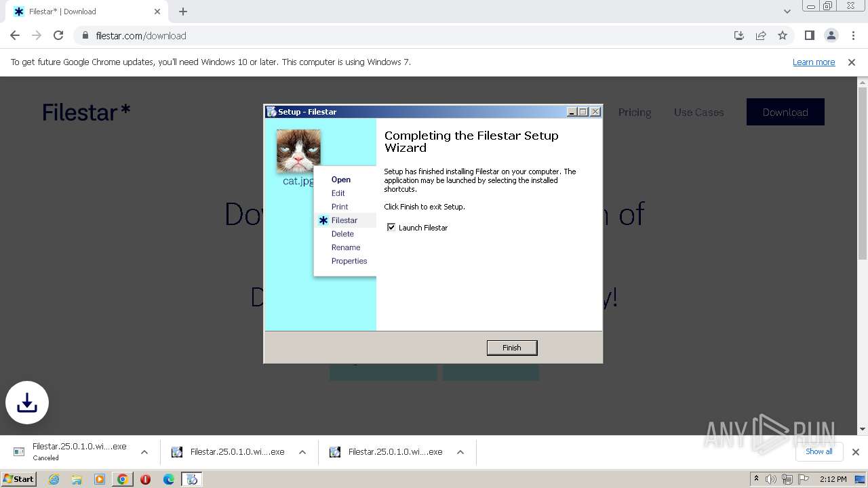Show hidden system tray icons
The image size is (868, 488).
(x=756, y=479)
